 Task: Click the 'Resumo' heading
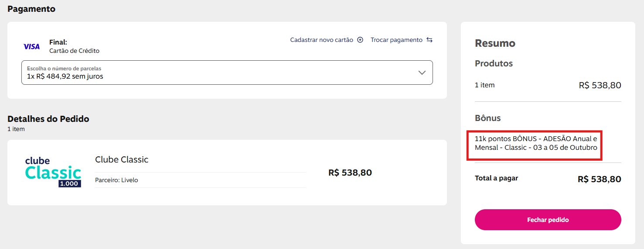[495, 43]
